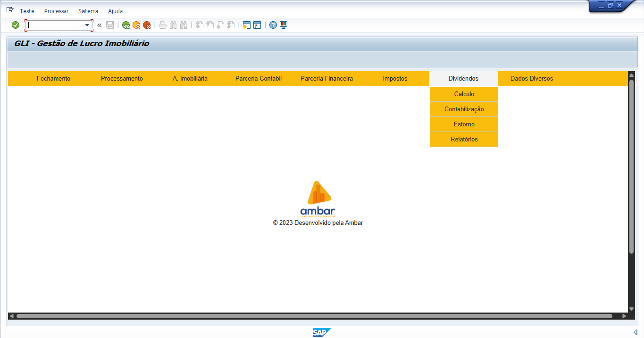Click the horizontal scrollbar at the bottom
The width and height of the screenshot is (644, 338).
314,316
